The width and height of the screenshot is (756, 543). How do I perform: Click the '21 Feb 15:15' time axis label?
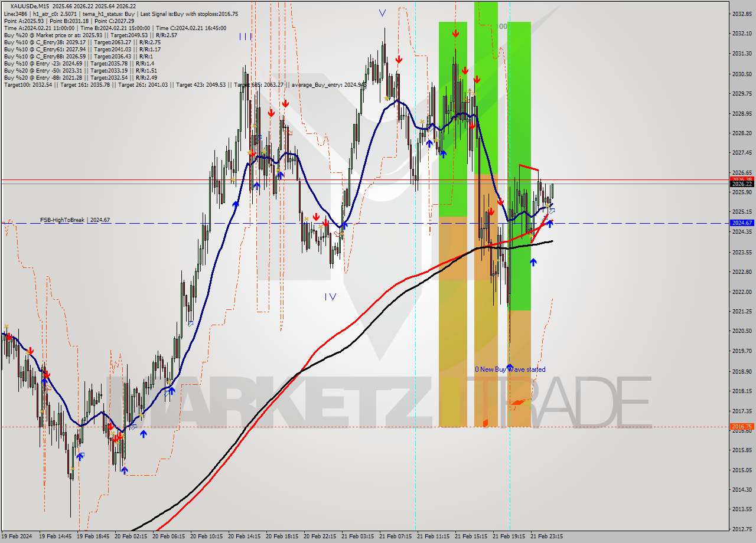pos(471,537)
